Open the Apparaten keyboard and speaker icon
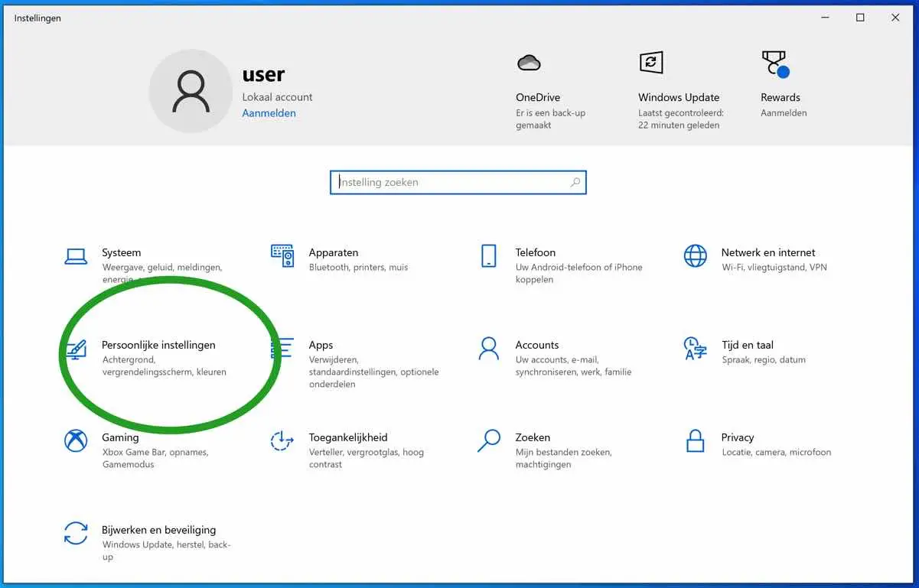This screenshot has width=919, height=588. pos(282,256)
